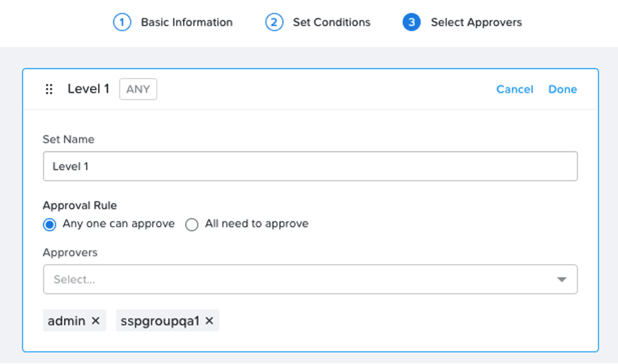618x364 pixels.
Task: Click the Approvers dropdown arrow
Action: [x=562, y=280]
